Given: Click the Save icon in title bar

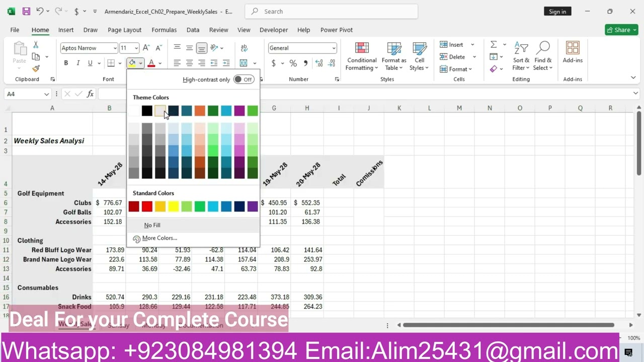Looking at the screenshot, I should pos(26,11).
